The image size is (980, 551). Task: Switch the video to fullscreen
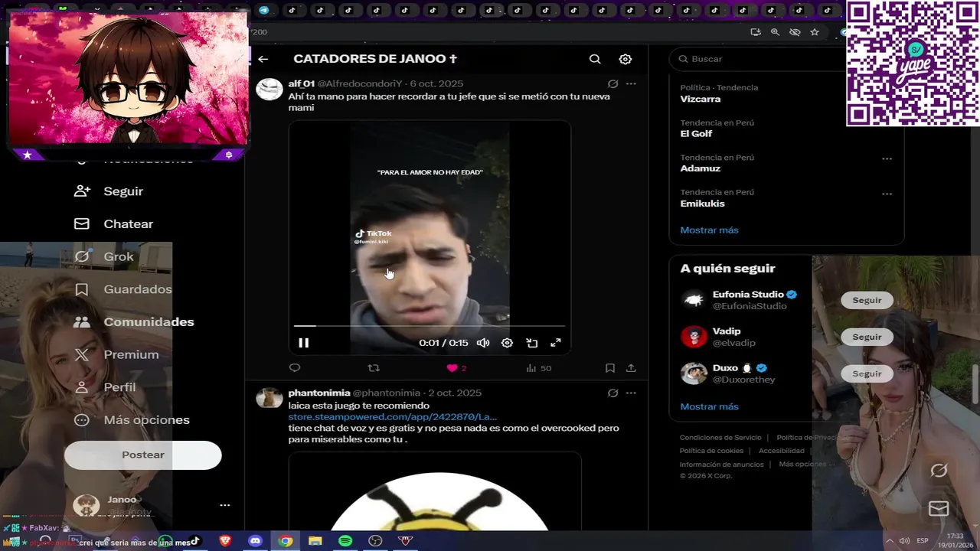point(556,343)
